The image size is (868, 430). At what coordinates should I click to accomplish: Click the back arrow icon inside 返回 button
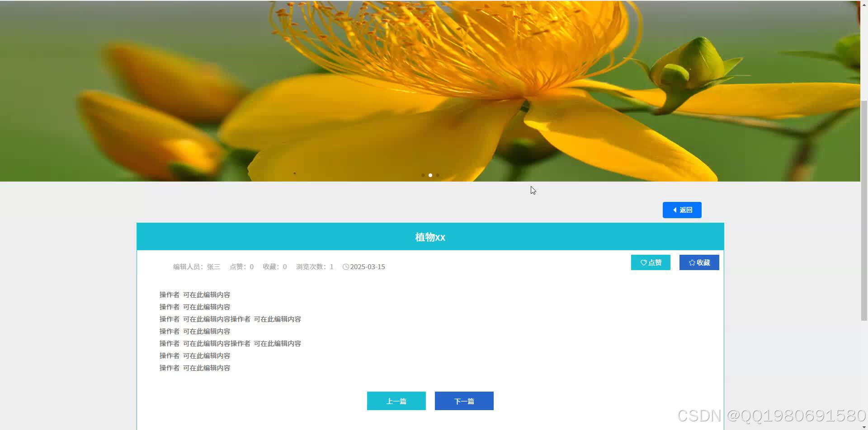[675, 210]
